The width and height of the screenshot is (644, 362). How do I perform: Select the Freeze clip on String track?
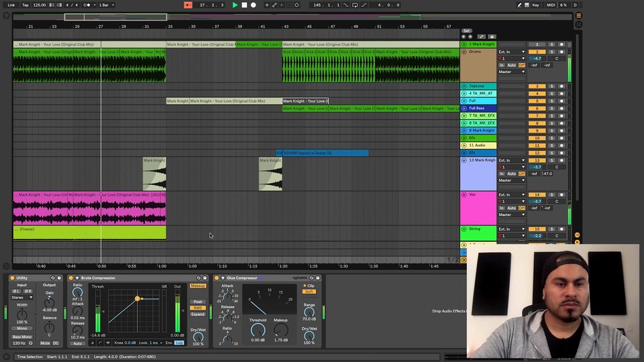pos(89,233)
